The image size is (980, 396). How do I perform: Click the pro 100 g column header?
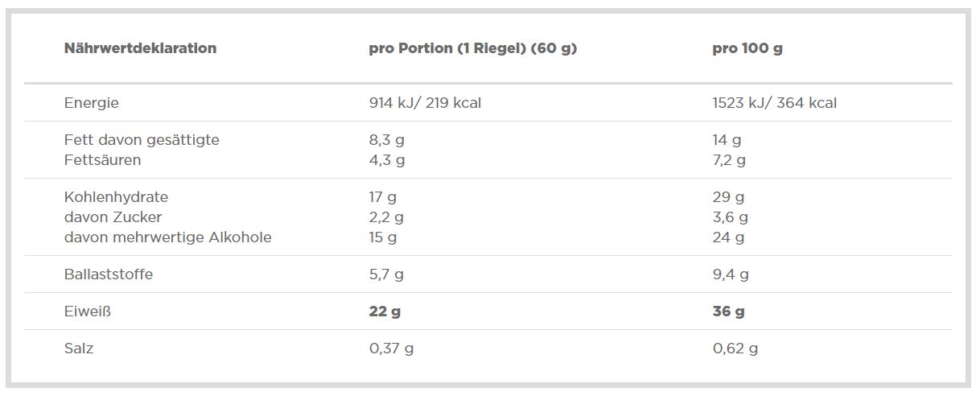pos(747,48)
